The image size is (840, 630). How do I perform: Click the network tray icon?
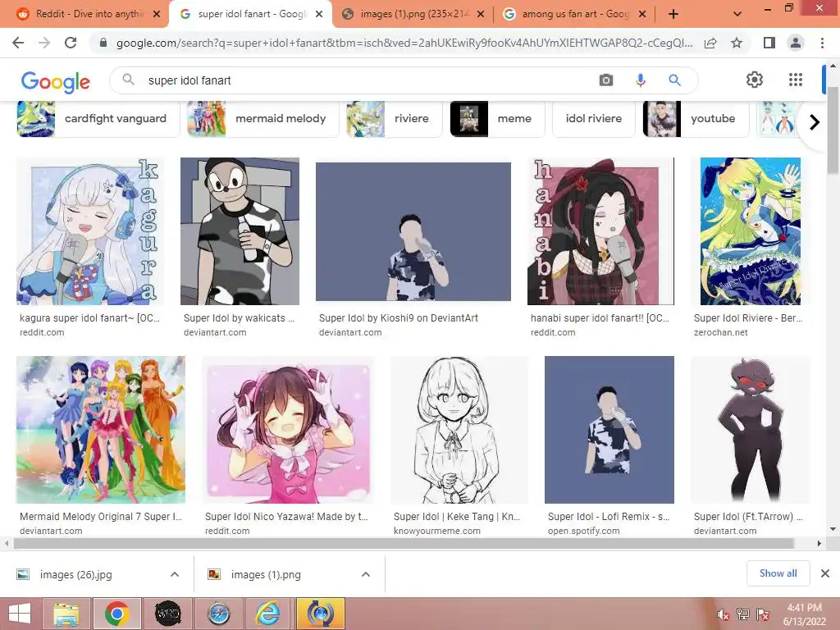pos(743,615)
